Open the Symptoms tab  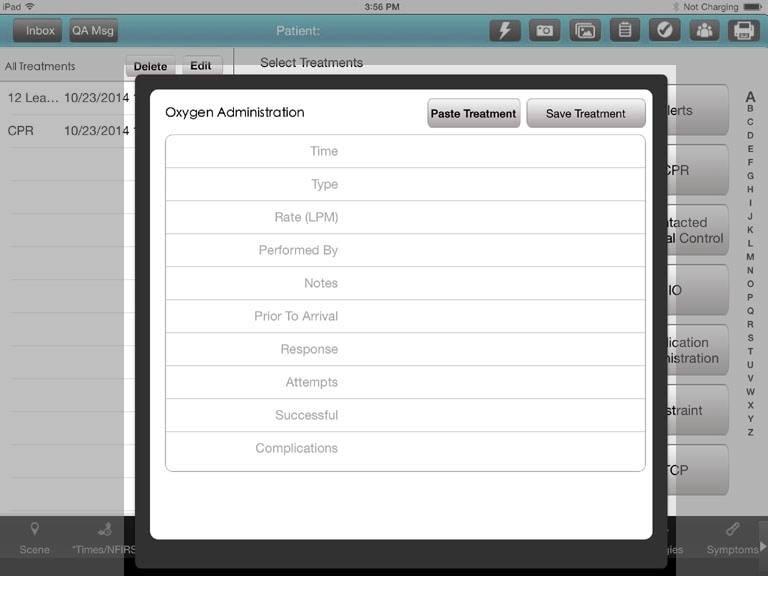point(732,537)
